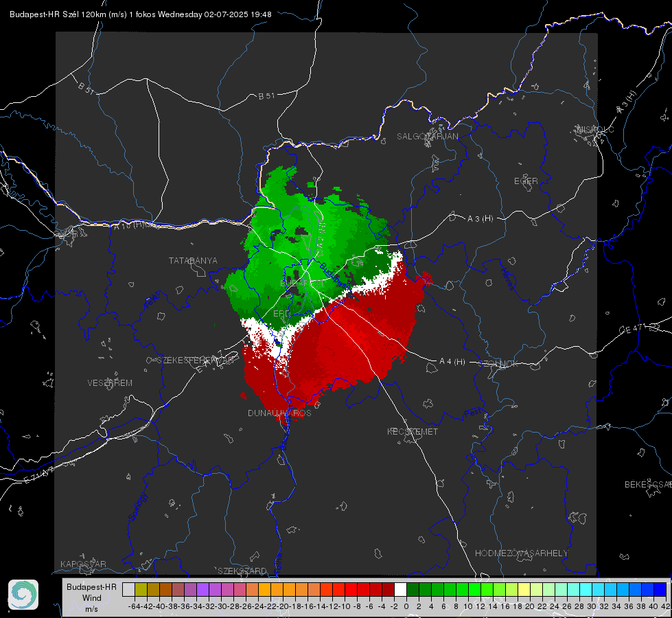This screenshot has width=672, height=618.
Task: Click the 'A 4 (H)' road label
Action: [x=452, y=362]
